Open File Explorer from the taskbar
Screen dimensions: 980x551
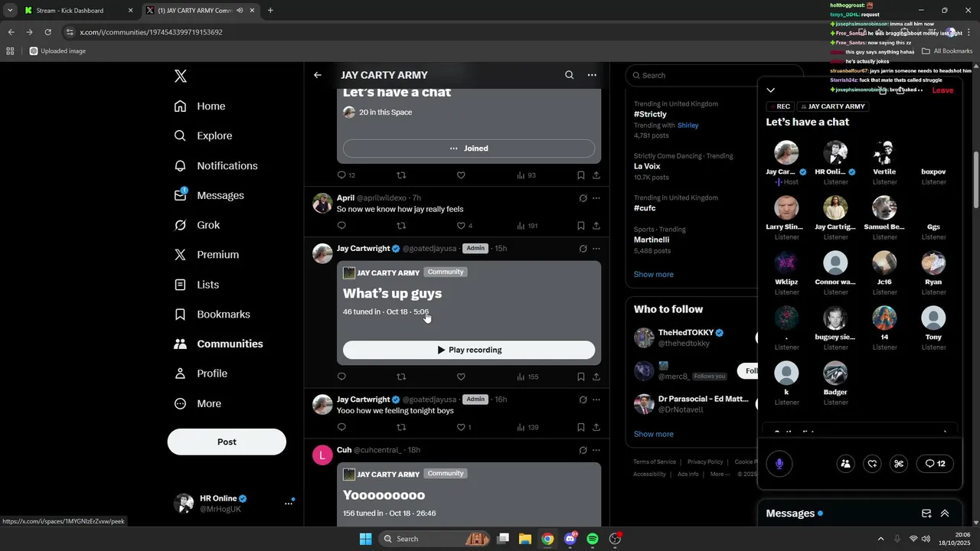point(525,539)
